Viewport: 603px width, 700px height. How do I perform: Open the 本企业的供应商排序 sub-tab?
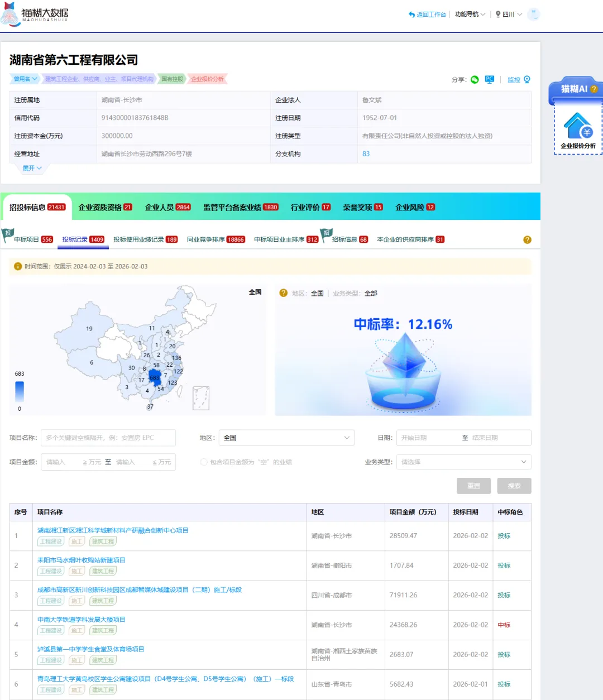tap(411, 239)
